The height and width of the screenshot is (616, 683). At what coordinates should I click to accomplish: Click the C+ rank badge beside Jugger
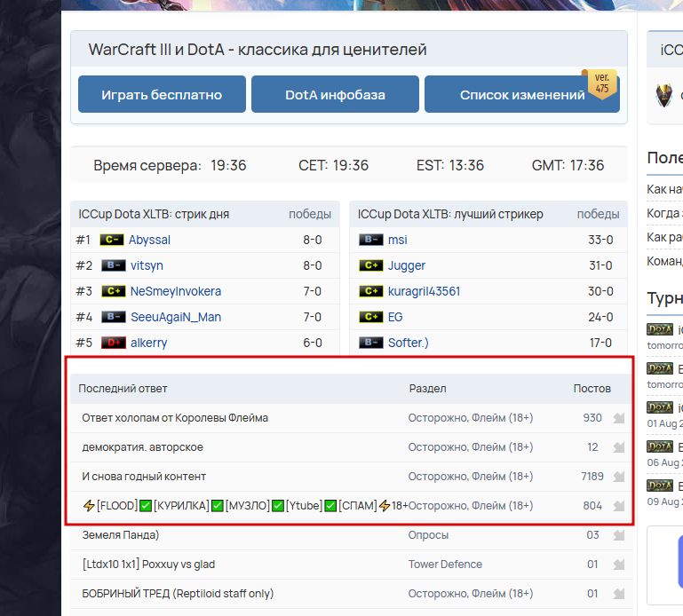[x=371, y=265]
